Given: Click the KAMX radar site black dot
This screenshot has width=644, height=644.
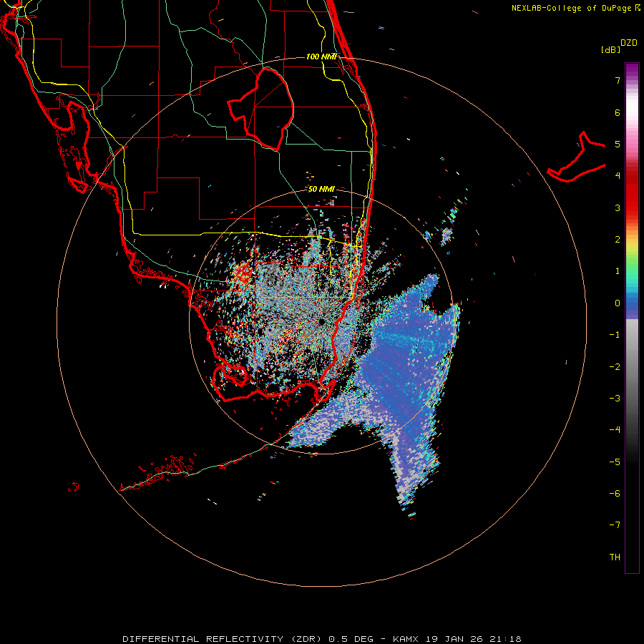Looking at the screenshot, I should tap(322, 321).
